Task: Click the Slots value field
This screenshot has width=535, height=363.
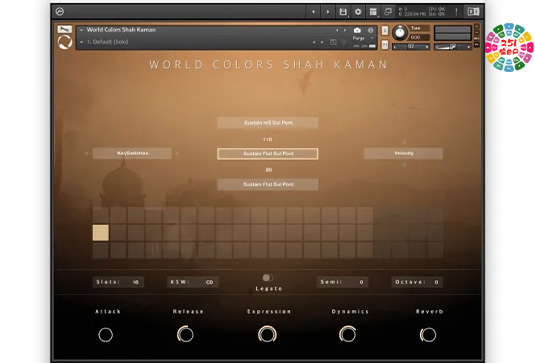Action: tap(118, 282)
